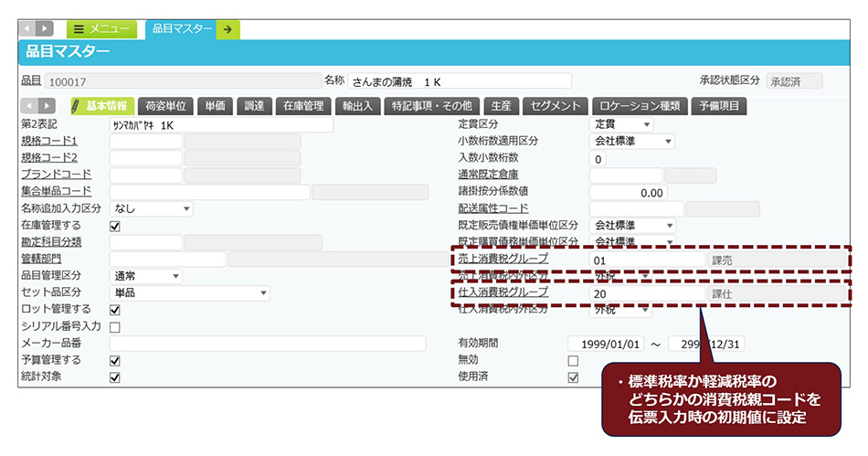Open the 単価 tab
Image resolution: width=868 pixels, height=456 pixels.
215,106
